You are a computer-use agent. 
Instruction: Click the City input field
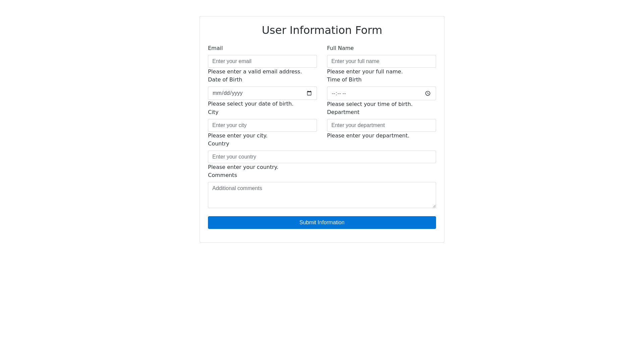[262, 125]
